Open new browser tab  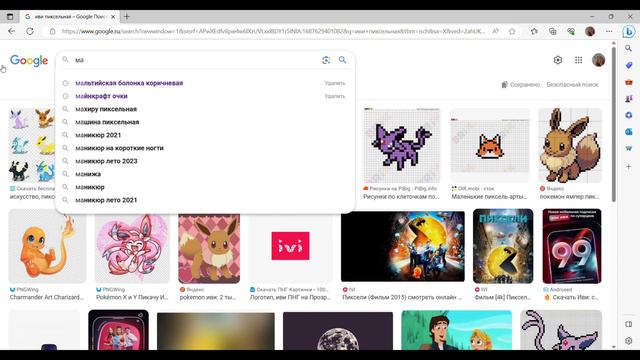click(127, 17)
